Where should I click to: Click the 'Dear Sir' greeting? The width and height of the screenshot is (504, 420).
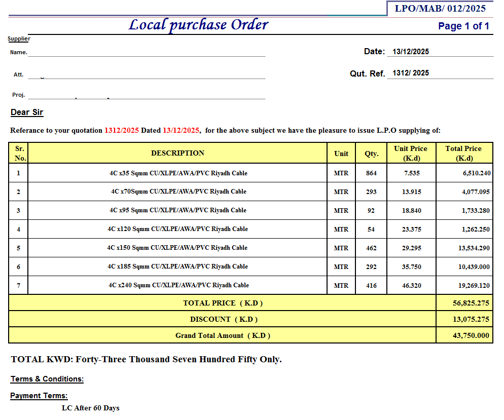(x=27, y=112)
